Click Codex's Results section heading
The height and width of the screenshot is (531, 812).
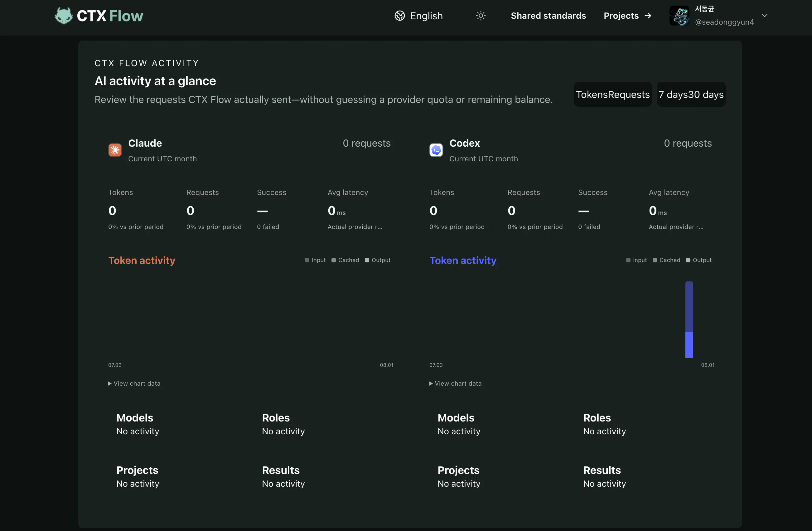pos(602,470)
